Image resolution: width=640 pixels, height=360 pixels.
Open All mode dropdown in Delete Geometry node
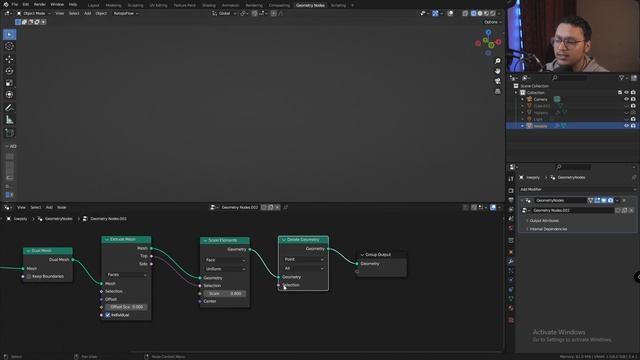click(304, 269)
